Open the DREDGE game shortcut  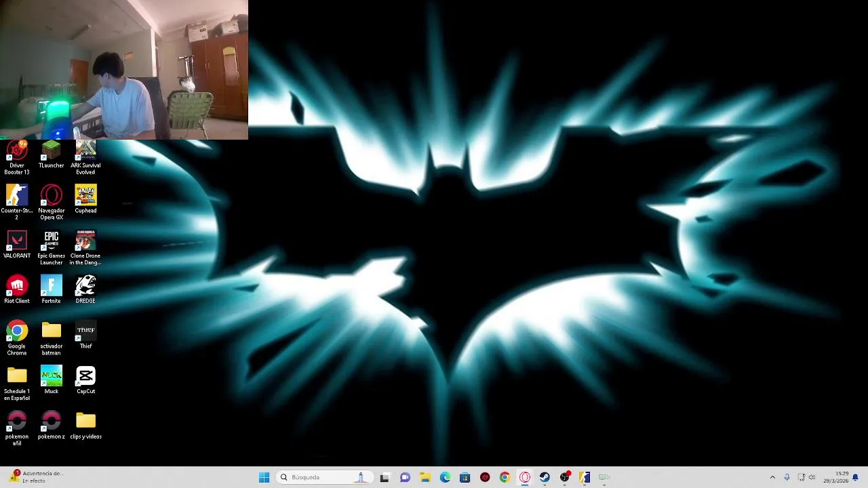pyautogui.click(x=85, y=289)
